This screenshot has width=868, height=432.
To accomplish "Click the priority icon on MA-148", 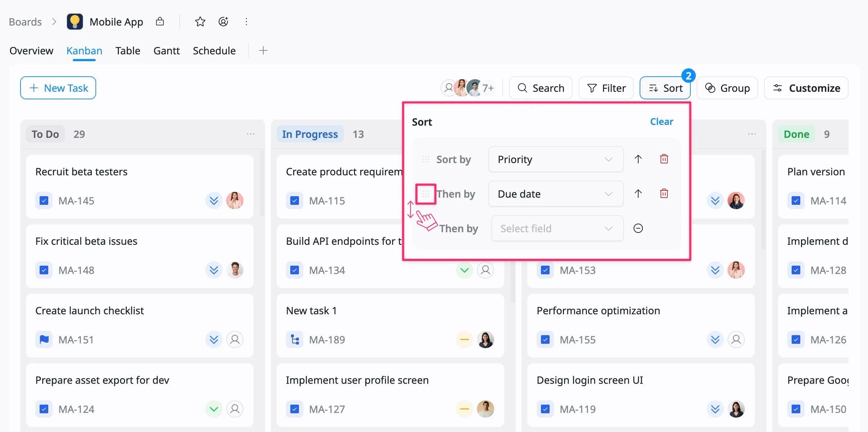I will (x=214, y=270).
